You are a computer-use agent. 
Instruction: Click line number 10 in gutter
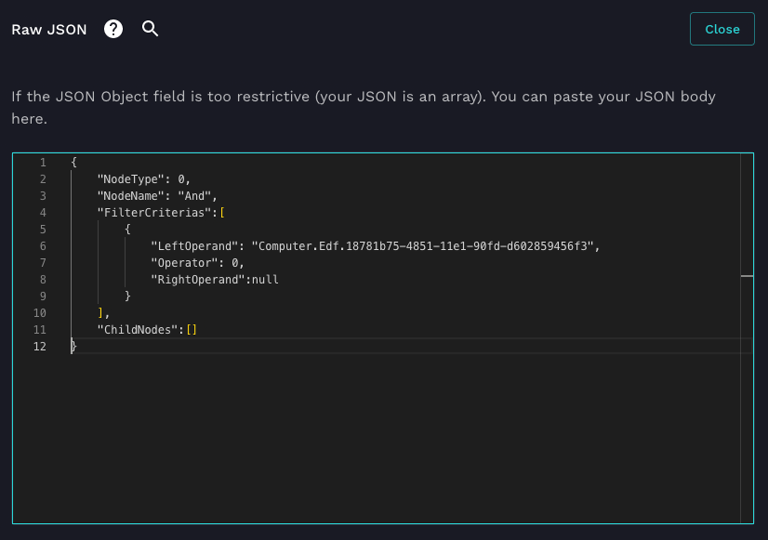tap(40, 313)
